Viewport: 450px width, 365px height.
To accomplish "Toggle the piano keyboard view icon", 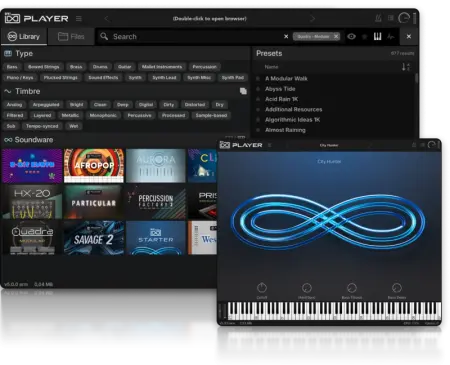I will 377,36.
